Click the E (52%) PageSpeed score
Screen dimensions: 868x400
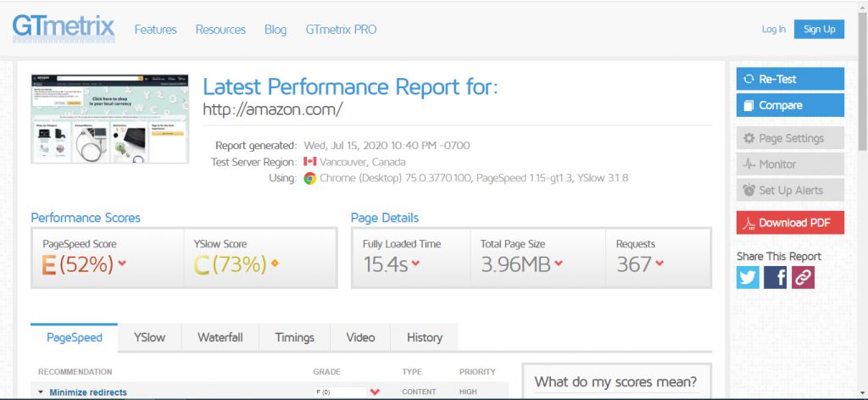point(77,264)
